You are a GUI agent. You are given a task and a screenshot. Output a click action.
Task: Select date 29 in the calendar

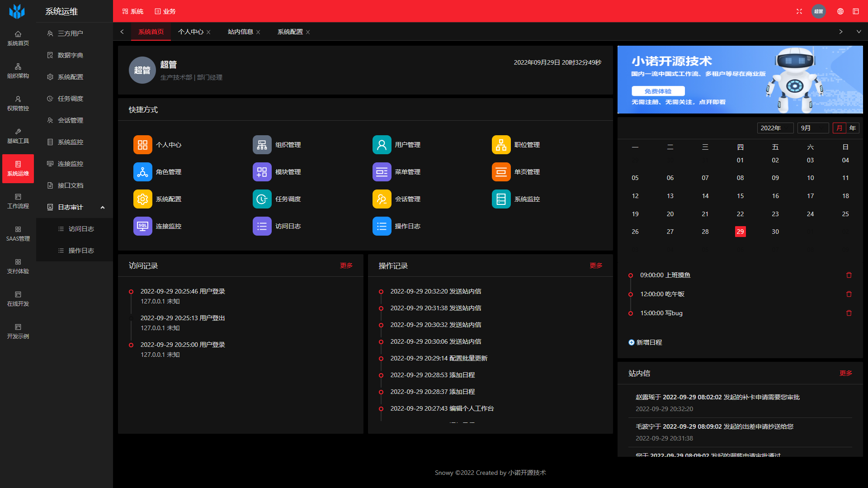tap(740, 232)
